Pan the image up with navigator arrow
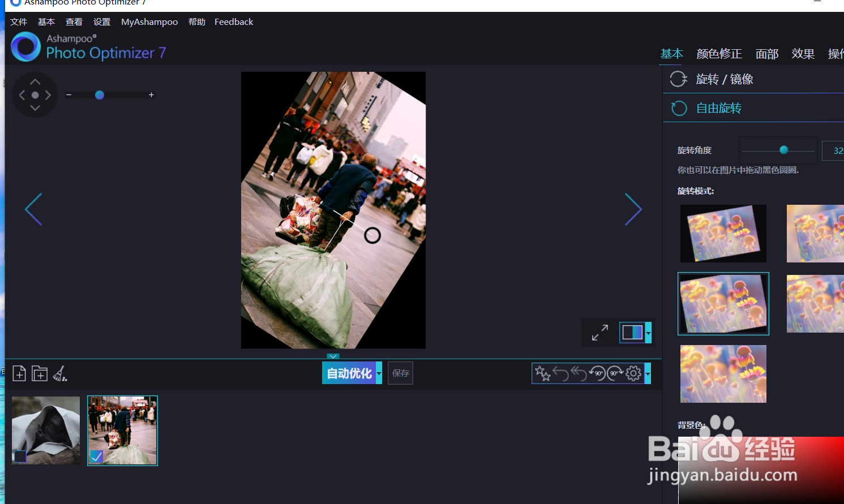Image resolution: width=844 pixels, height=504 pixels. [35, 82]
